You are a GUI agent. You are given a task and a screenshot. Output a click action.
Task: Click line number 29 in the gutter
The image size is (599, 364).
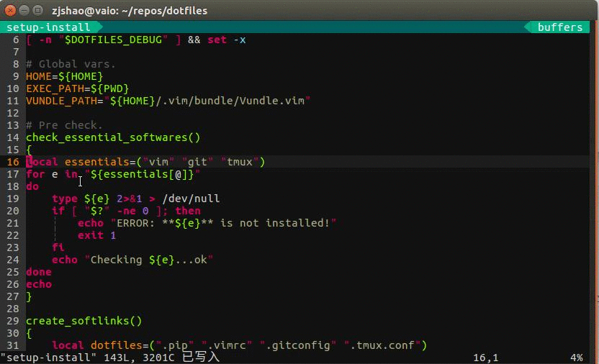point(13,321)
